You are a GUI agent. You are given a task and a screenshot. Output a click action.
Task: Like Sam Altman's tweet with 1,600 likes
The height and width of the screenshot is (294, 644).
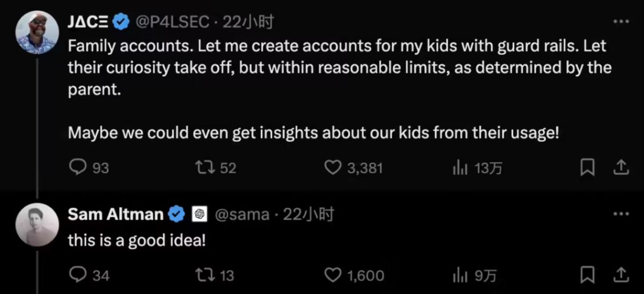(333, 275)
